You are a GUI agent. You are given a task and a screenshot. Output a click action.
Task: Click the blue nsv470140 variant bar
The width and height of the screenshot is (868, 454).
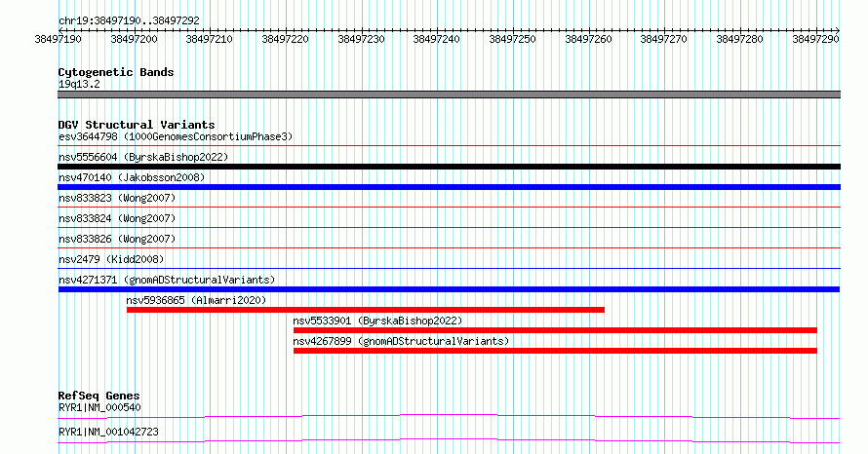449,187
